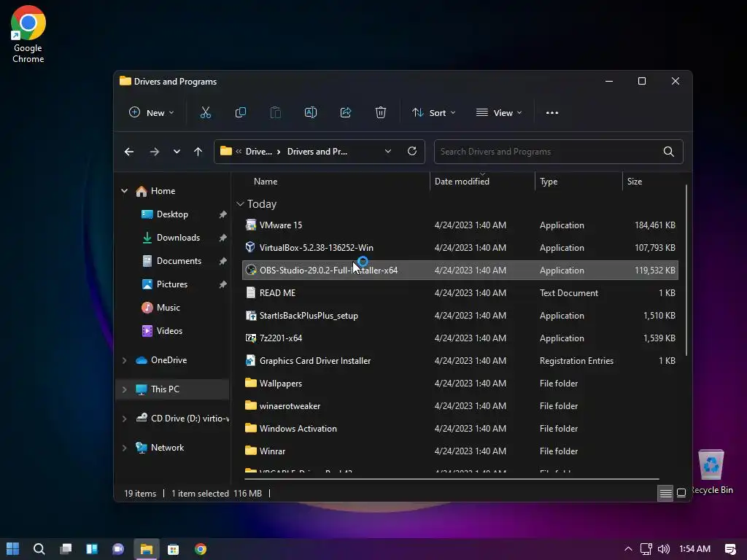
Task: Expand the CD Drive (D:) node
Action: click(124, 419)
